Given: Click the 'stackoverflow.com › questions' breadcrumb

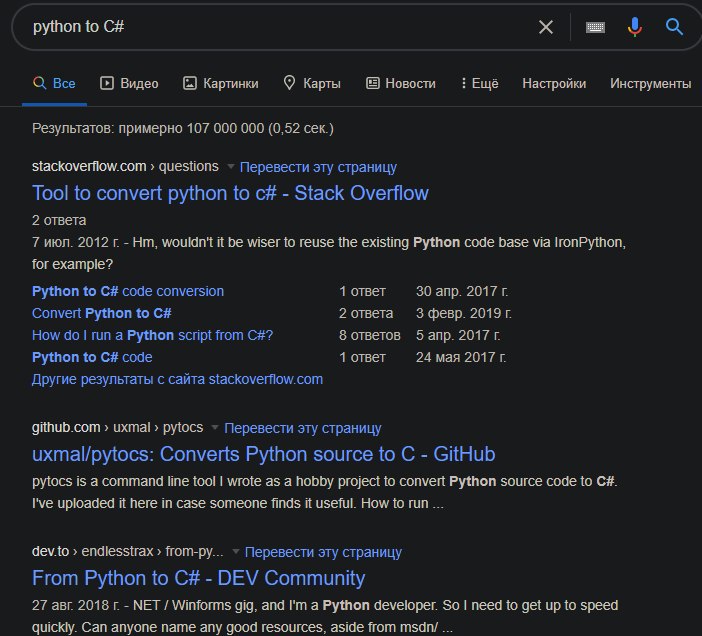Looking at the screenshot, I should point(125,166).
